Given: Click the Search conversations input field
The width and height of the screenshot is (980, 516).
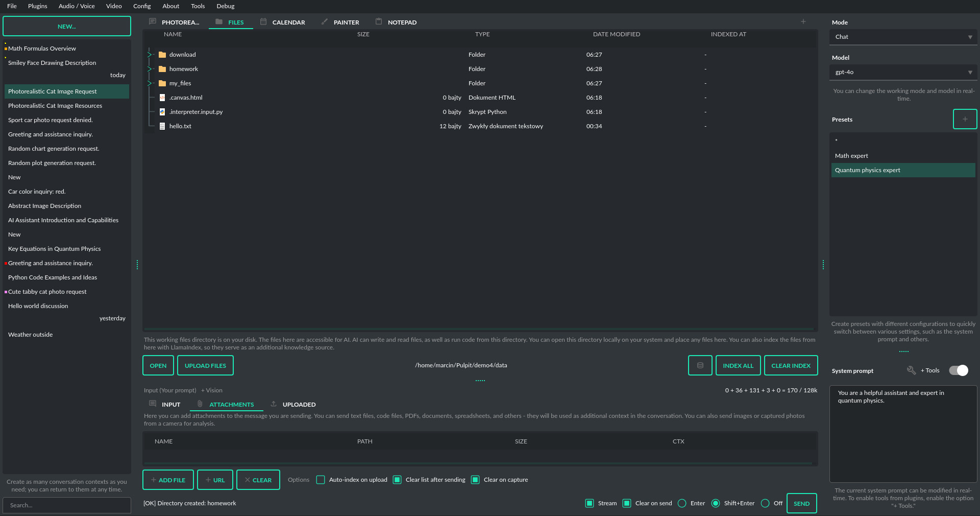Looking at the screenshot, I should click(67, 505).
